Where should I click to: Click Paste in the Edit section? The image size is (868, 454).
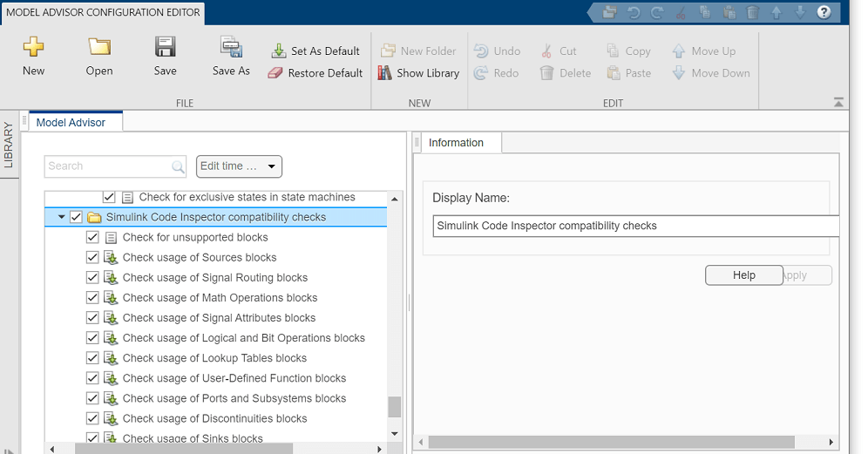click(629, 73)
